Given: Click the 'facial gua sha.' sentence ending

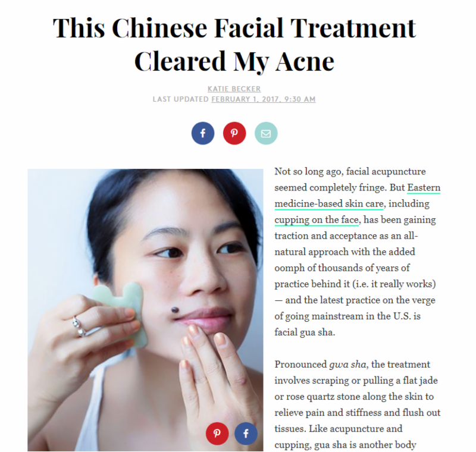Looking at the screenshot, I should coord(305,332).
